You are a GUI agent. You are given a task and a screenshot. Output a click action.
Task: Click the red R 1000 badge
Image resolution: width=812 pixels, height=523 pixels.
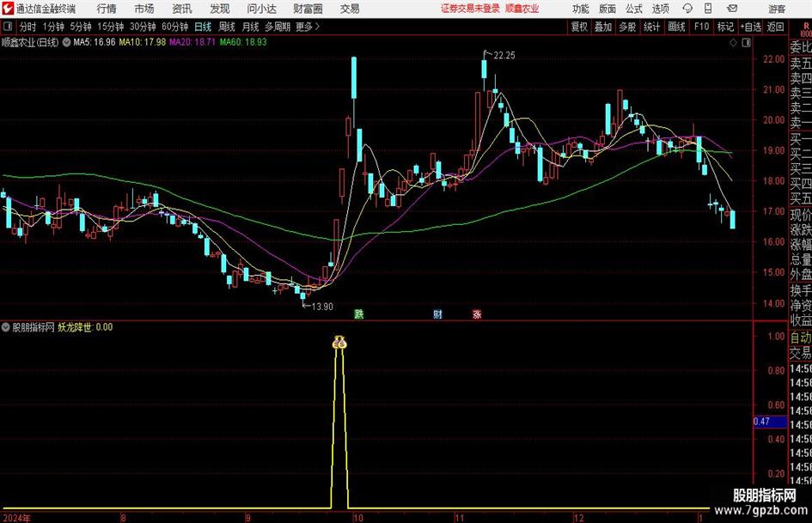tap(806, 29)
